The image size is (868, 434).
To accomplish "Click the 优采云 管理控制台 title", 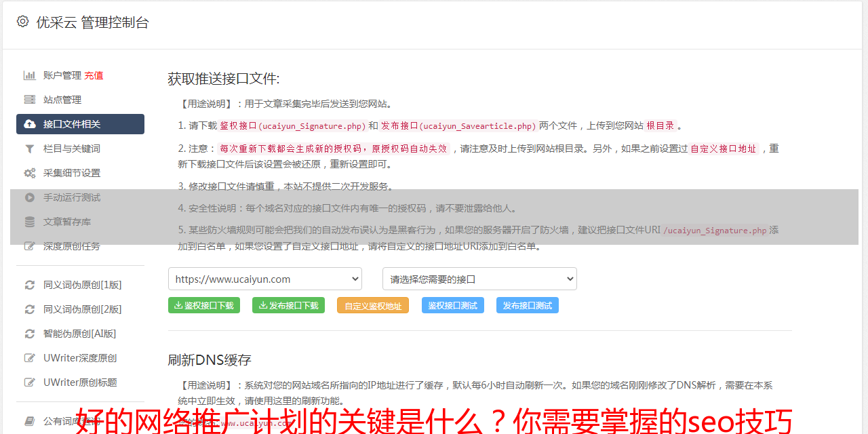I will coord(92,22).
